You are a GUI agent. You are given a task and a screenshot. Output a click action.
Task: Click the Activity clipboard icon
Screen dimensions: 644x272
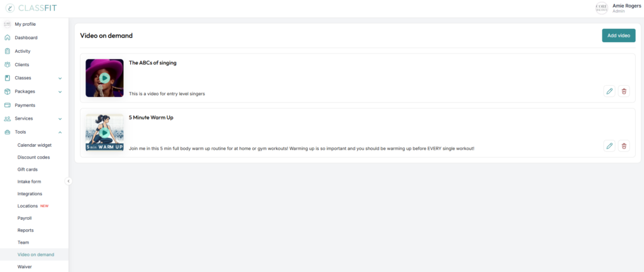pos(7,52)
